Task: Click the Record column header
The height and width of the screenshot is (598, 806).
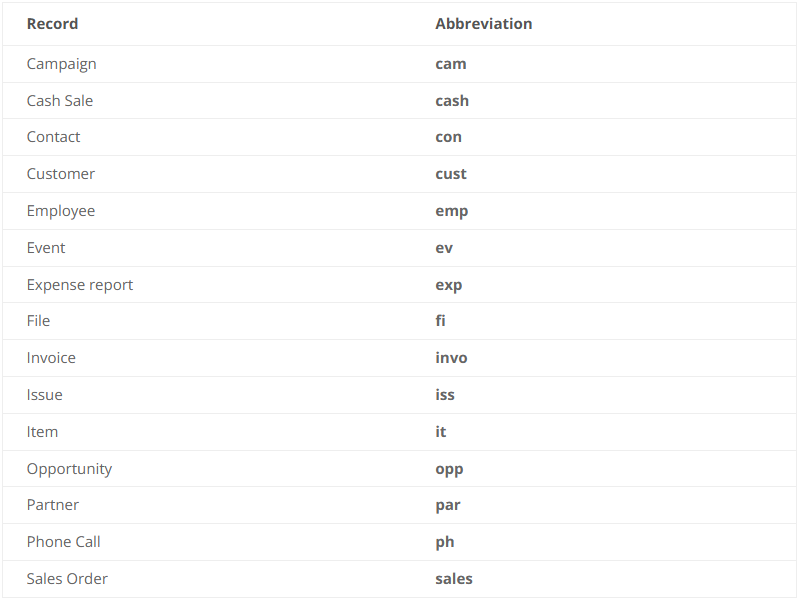Action: point(52,24)
